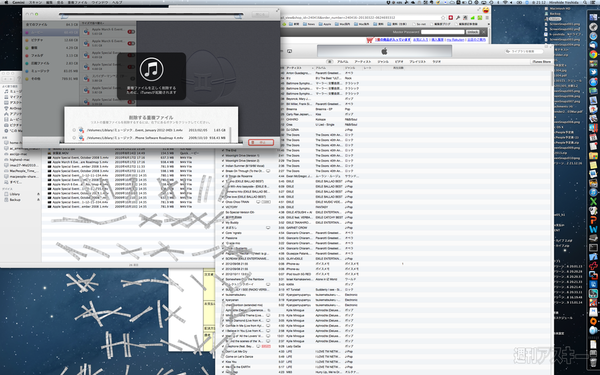Switch to the ジャンル tab in iTunes
This screenshot has width=600, height=375.
383,62
